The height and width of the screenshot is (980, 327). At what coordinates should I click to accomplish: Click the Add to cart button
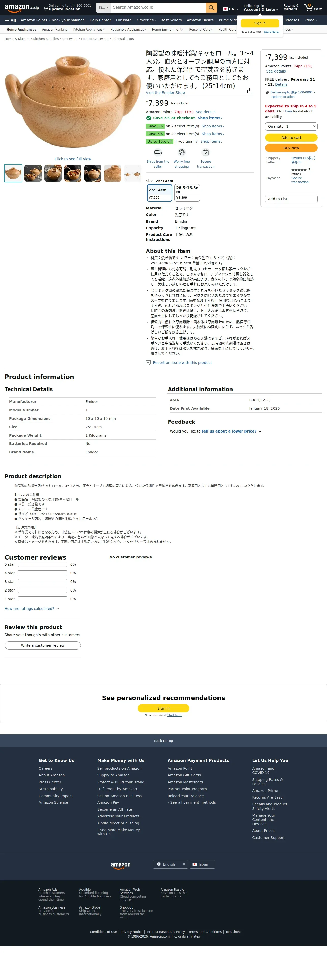(291, 138)
